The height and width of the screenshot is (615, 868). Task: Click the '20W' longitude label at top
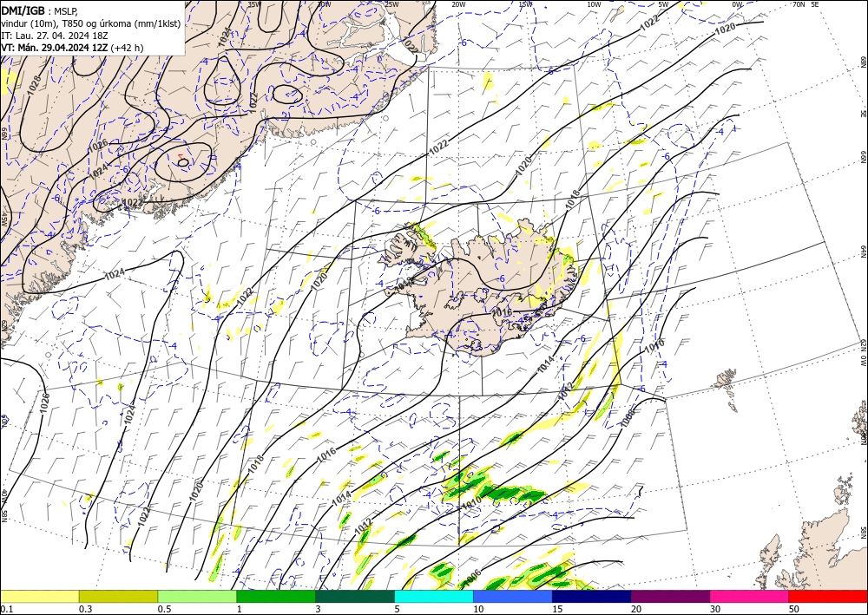pos(457,4)
